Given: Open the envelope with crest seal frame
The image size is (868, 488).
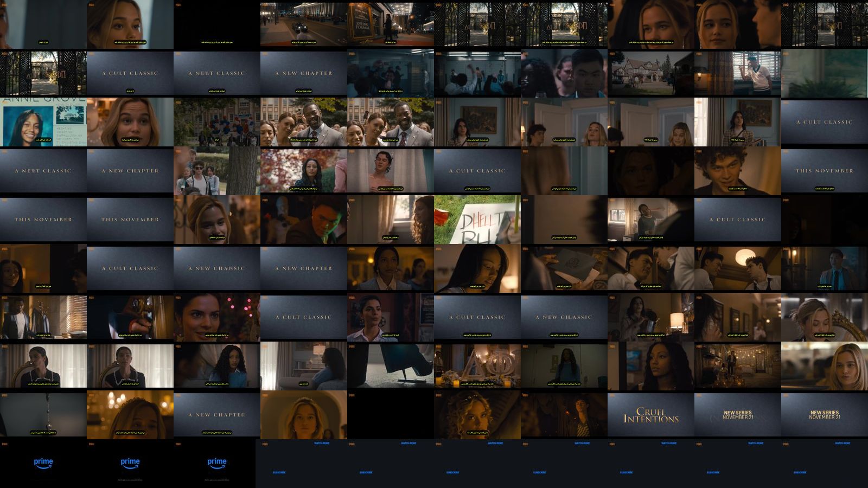Looking at the screenshot, I should click(564, 268).
